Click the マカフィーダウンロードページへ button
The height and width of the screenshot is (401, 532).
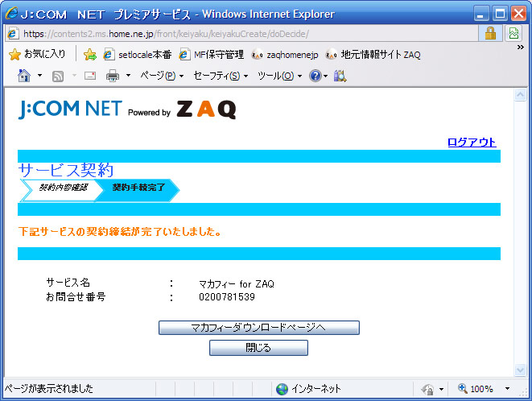pyautogui.click(x=259, y=328)
